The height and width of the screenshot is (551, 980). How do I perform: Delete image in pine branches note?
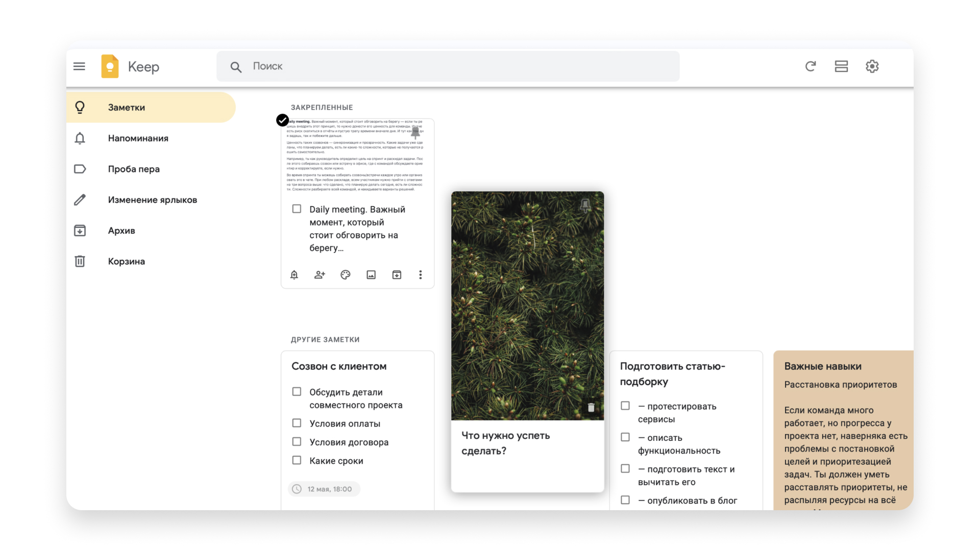pyautogui.click(x=591, y=407)
